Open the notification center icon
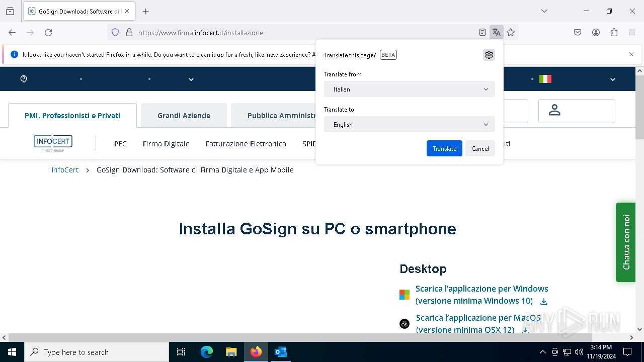 pyautogui.click(x=627, y=352)
